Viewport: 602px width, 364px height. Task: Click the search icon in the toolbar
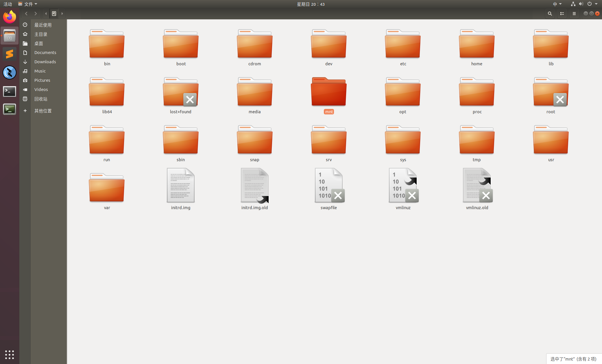(x=550, y=14)
